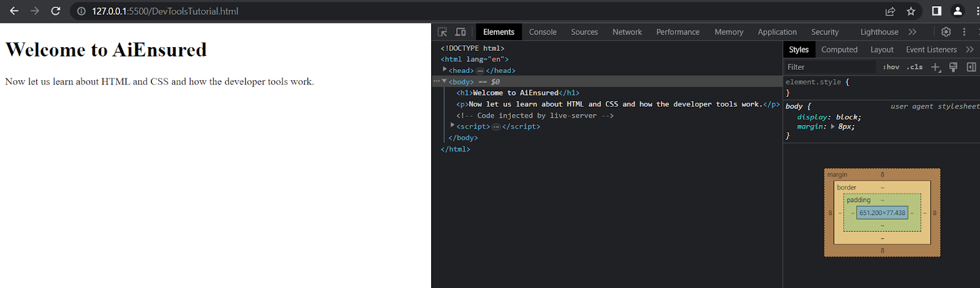This screenshot has height=288, width=980.
Task: Click the styles Filter input field
Action: pos(831,67)
